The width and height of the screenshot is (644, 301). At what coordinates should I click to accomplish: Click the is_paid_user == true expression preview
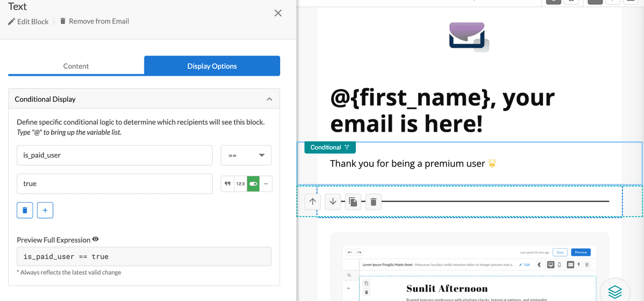pyautogui.click(x=144, y=256)
